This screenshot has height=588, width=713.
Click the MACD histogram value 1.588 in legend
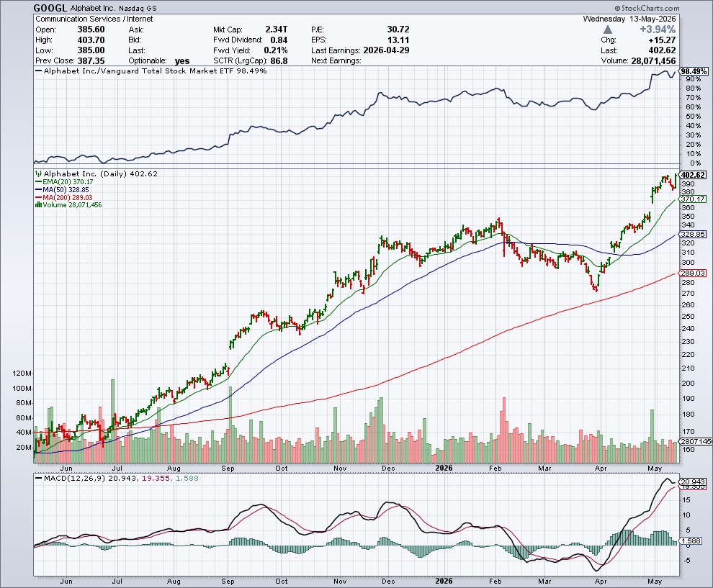click(187, 478)
